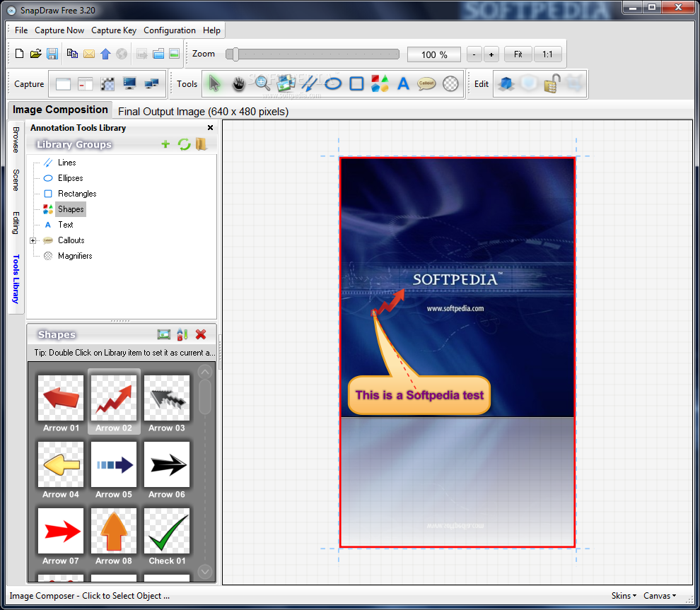The image size is (700, 610).
Task: Click the blue 3D box Edit icon
Action: pyautogui.click(x=506, y=83)
